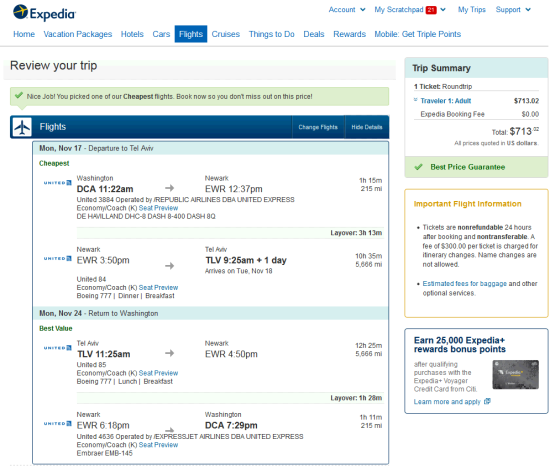Viewport: 550px width, 466px height.
Task: Click the United logo beside DCA 11:22am
Action: click(58, 183)
